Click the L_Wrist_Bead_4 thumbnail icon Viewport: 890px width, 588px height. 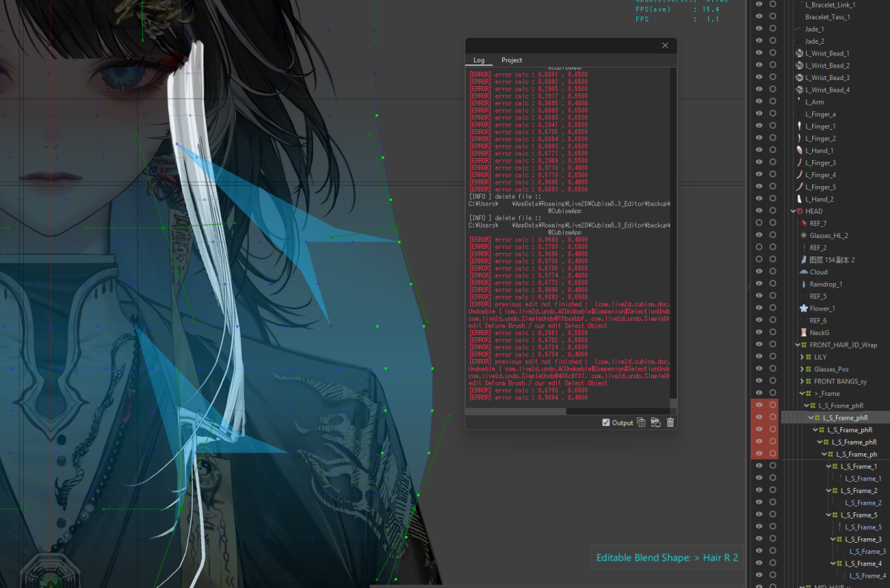[799, 90]
